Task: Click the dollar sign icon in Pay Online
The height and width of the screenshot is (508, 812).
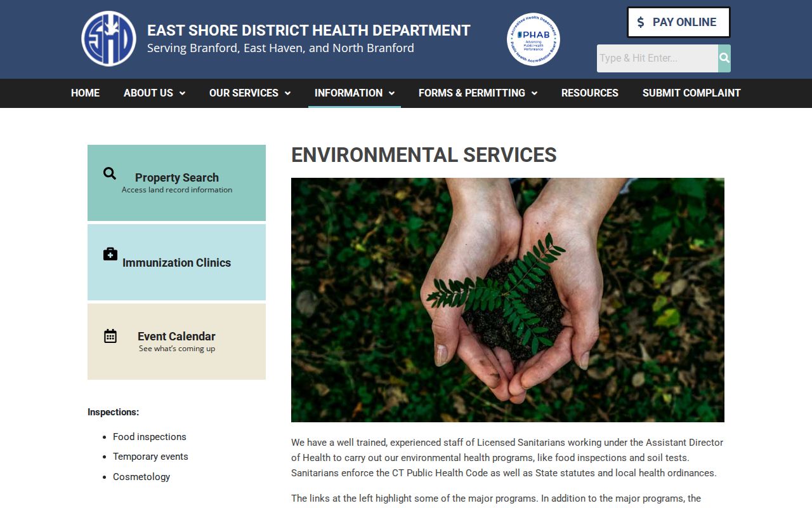Action: click(x=641, y=22)
